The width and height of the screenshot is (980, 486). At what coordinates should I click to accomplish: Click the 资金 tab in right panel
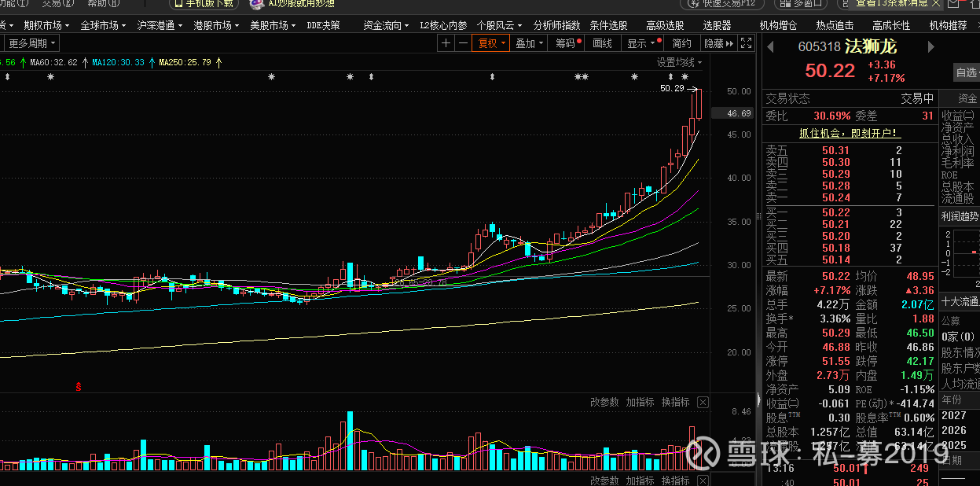coord(967,98)
